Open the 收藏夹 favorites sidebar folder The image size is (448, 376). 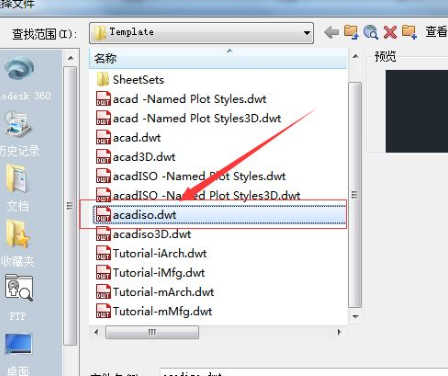coord(17,244)
